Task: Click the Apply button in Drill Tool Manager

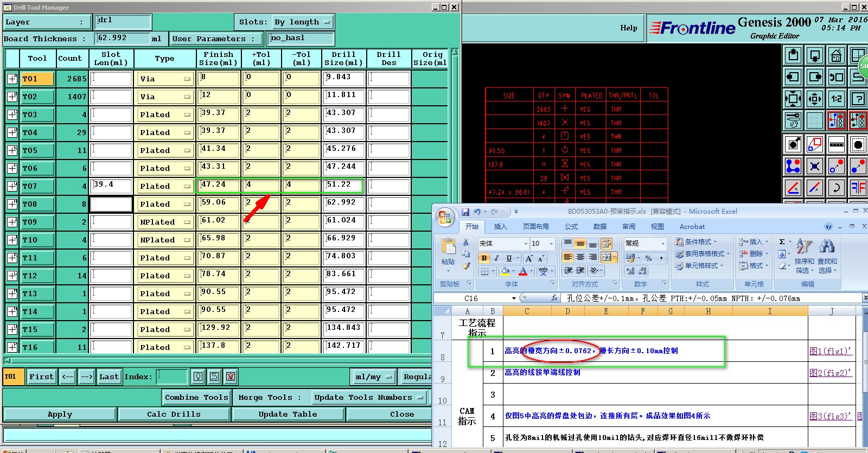Action: tap(60, 414)
